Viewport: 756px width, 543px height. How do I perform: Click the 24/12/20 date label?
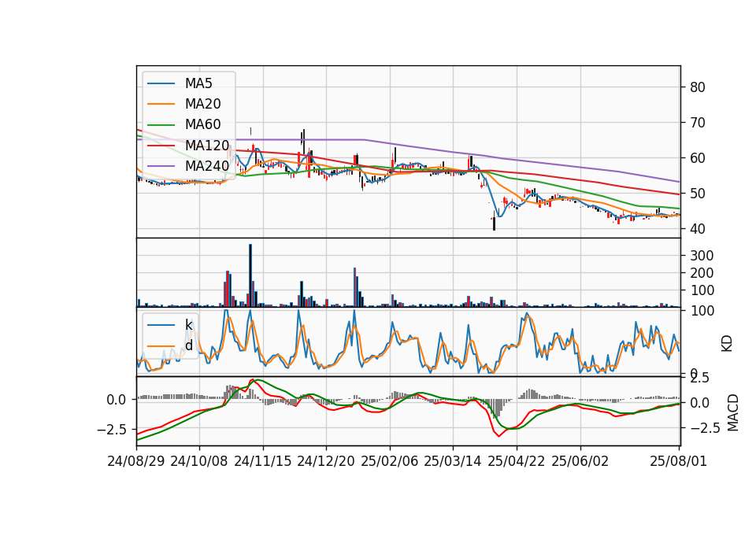(x=326, y=461)
